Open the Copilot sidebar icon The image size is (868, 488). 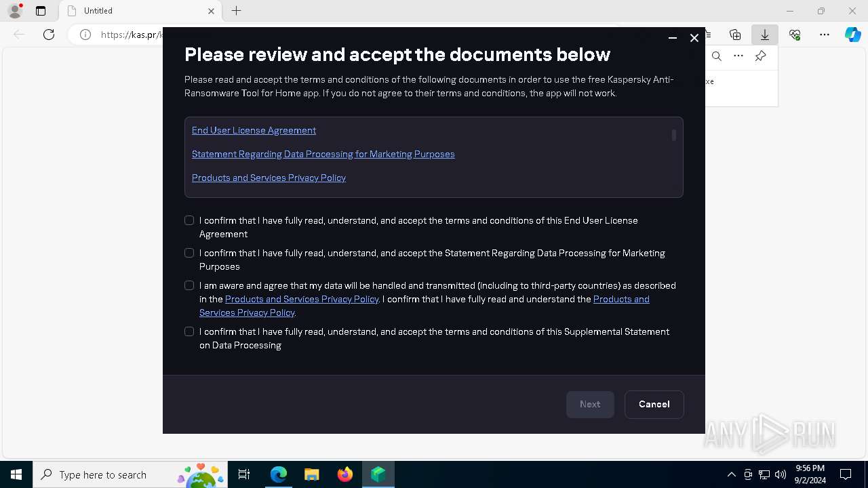852,35
